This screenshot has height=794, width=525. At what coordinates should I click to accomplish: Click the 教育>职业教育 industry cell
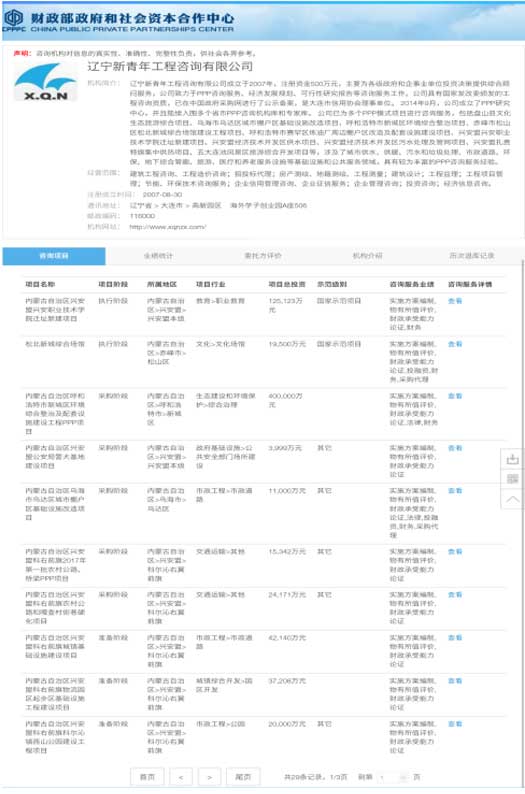(220, 301)
